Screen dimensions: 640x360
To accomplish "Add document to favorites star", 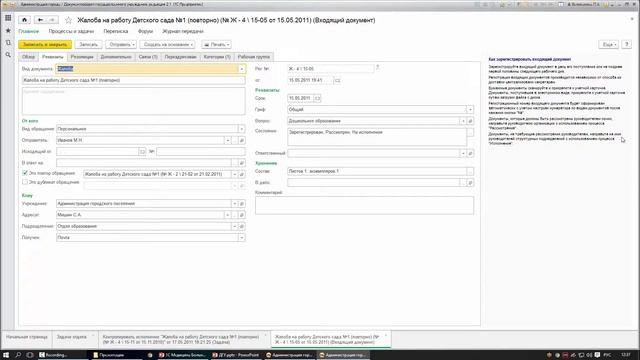I will [69, 20].
